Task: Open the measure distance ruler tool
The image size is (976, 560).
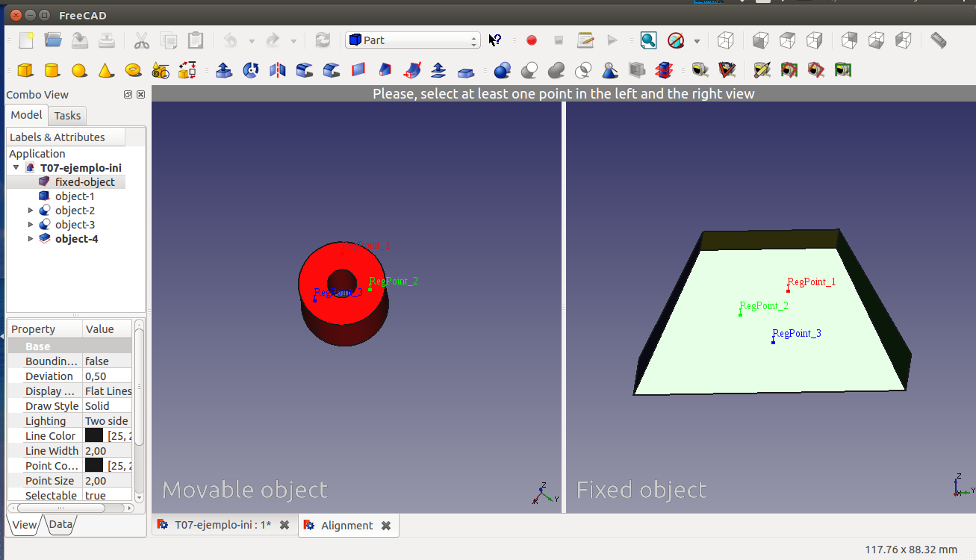Action: tap(939, 40)
